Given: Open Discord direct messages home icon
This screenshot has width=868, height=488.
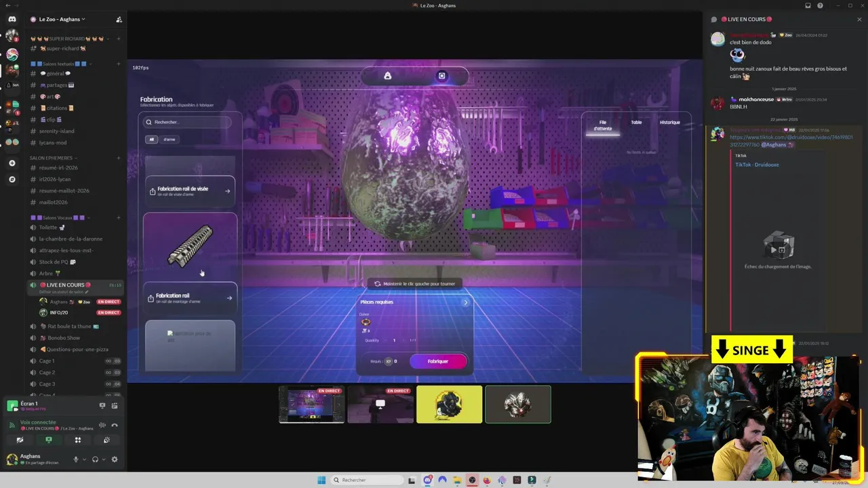Looking at the screenshot, I should (12, 19).
